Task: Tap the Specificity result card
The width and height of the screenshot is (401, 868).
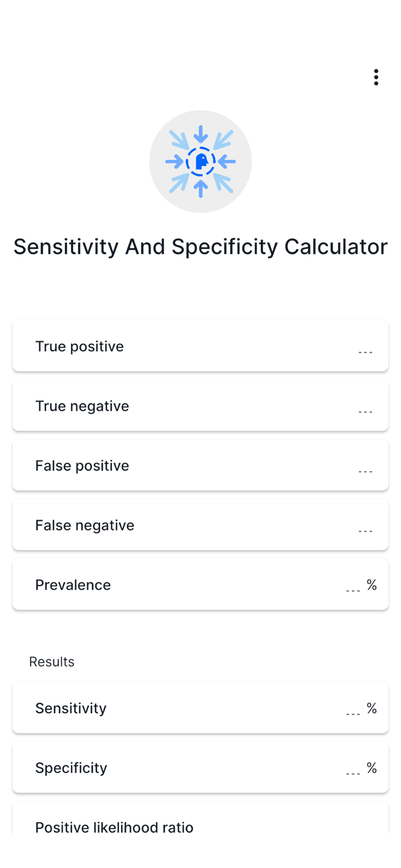Action: 200,767
